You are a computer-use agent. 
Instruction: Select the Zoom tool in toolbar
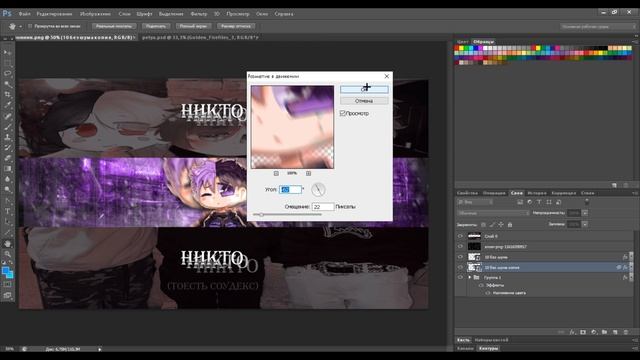(7, 254)
